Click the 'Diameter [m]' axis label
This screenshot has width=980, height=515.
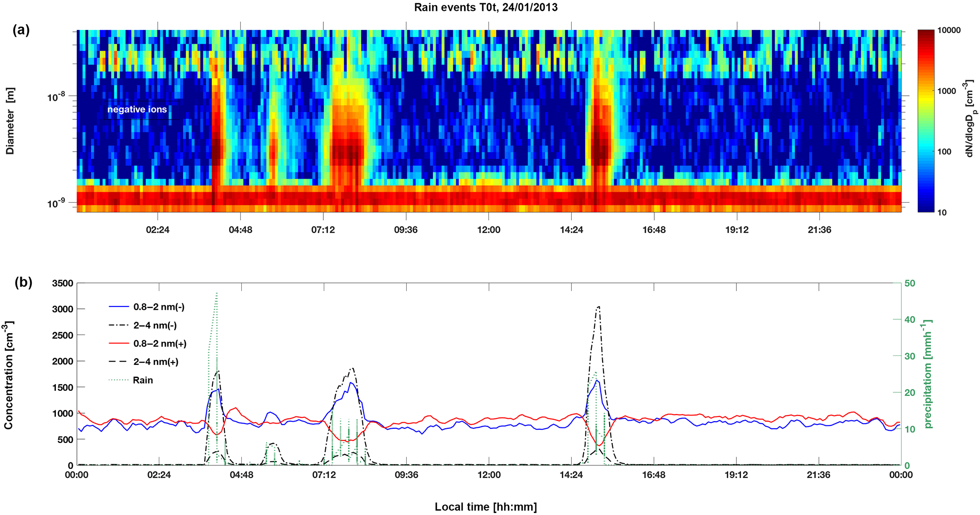click(10, 121)
